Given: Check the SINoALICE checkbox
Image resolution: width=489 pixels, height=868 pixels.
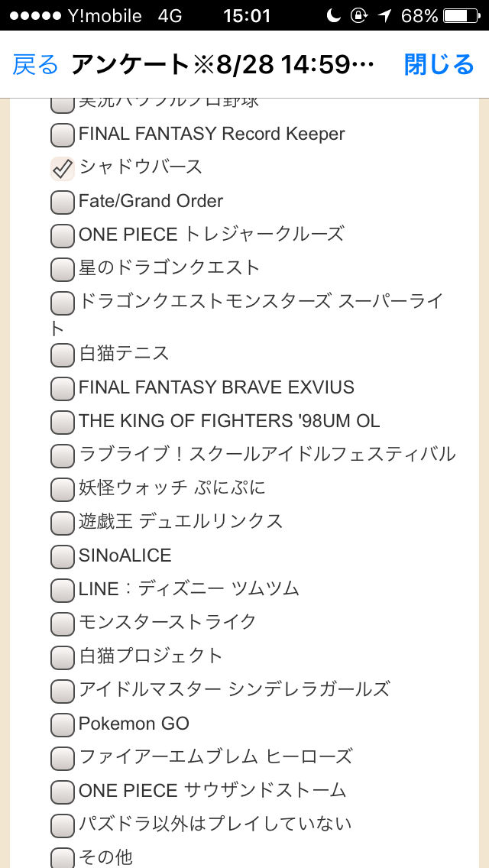Looking at the screenshot, I should [x=63, y=556].
